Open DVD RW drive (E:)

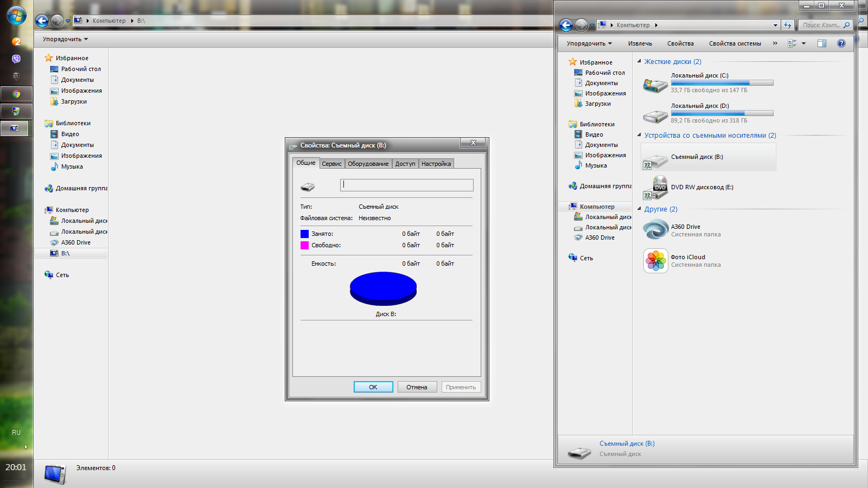click(701, 188)
